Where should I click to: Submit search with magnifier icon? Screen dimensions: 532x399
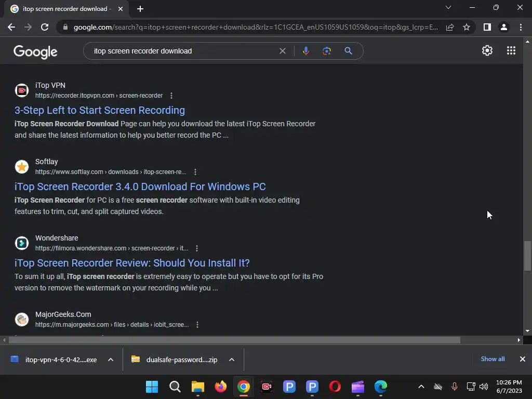point(348,51)
